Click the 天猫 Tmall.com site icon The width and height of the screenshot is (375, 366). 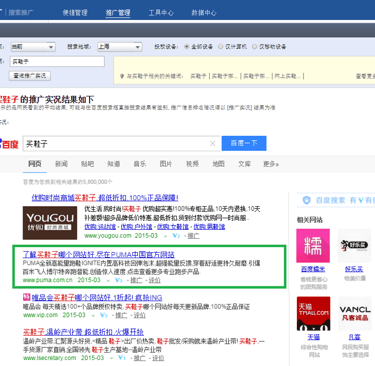tap(313, 313)
